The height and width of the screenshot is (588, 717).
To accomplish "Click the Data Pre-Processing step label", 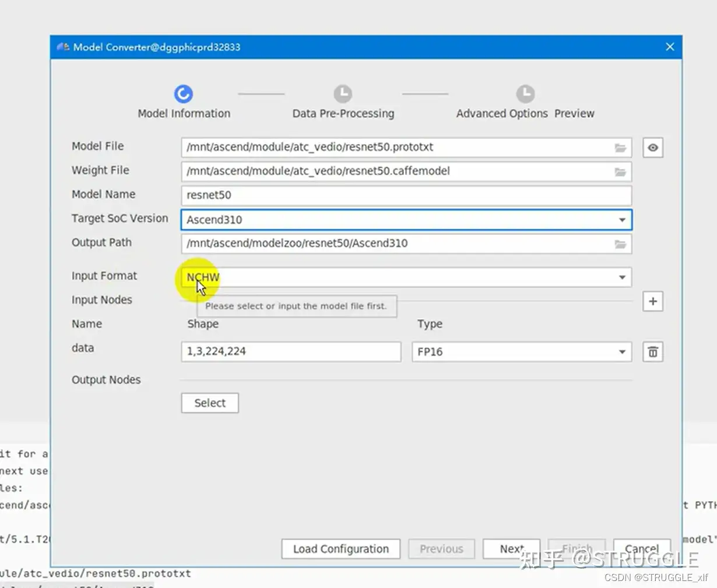I will [343, 113].
